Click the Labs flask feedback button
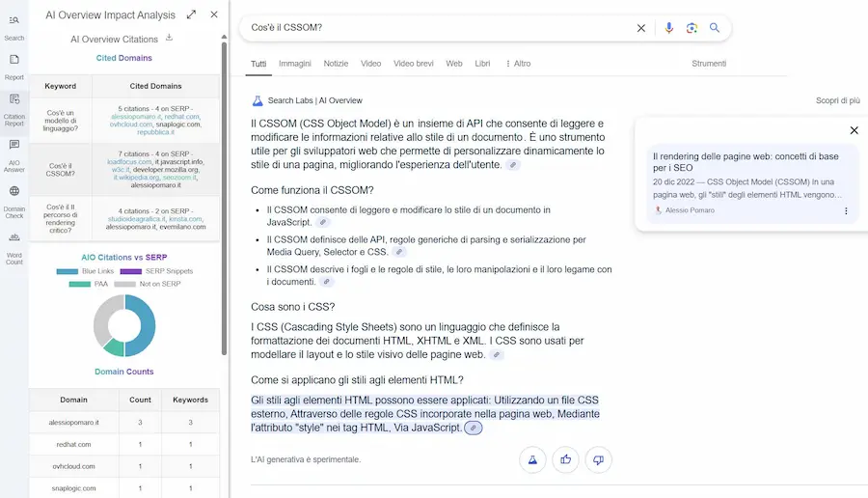The width and height of the screenshot is (868, 498). point(532,459)
